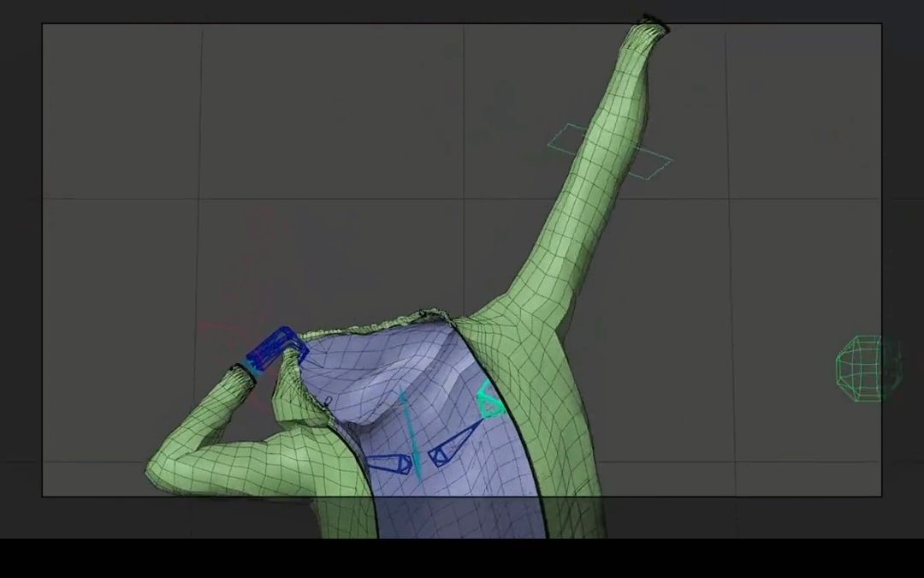Select the green wireframe sphere control
This screenshot has width=924, height=578.
coord(868,368)
